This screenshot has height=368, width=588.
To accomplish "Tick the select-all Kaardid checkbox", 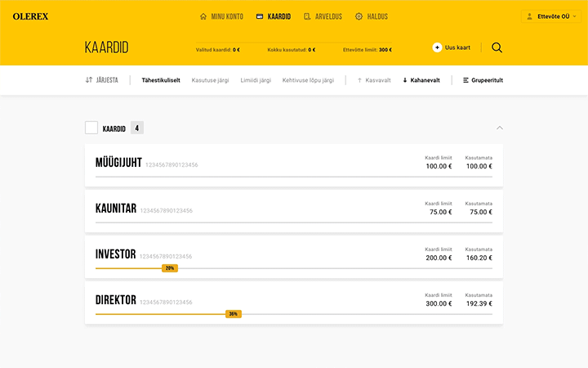I will 91,128.
